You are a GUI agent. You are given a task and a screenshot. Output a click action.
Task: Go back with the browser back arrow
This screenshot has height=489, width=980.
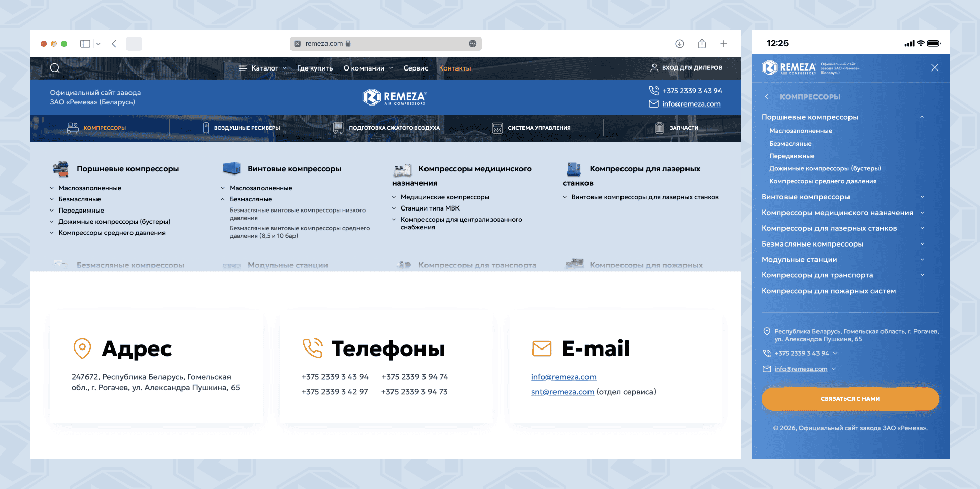(114, 44)
